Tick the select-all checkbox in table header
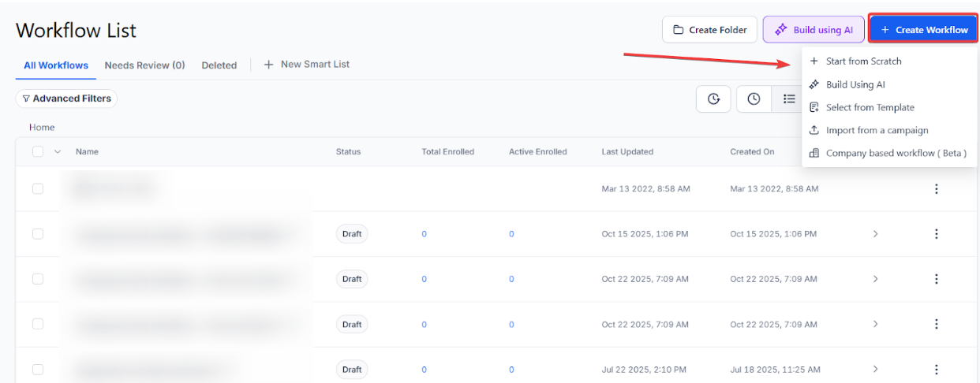This screenshot has height=383, width=980. click(x=38, y=152)
